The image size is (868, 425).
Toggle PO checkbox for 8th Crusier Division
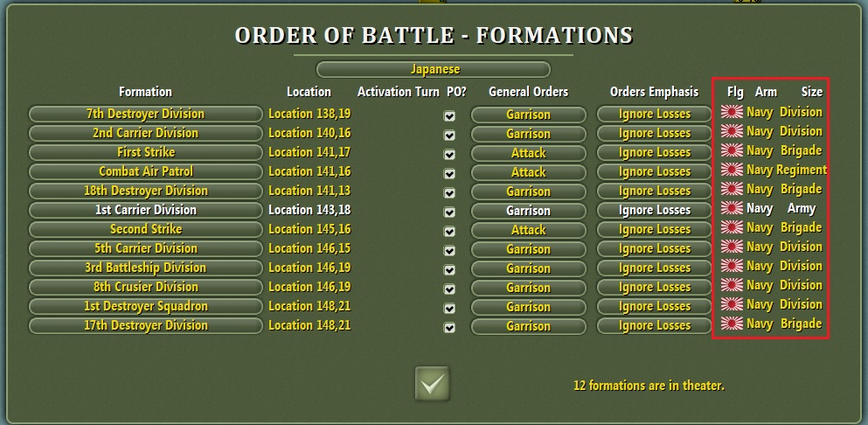pos(449,289)
